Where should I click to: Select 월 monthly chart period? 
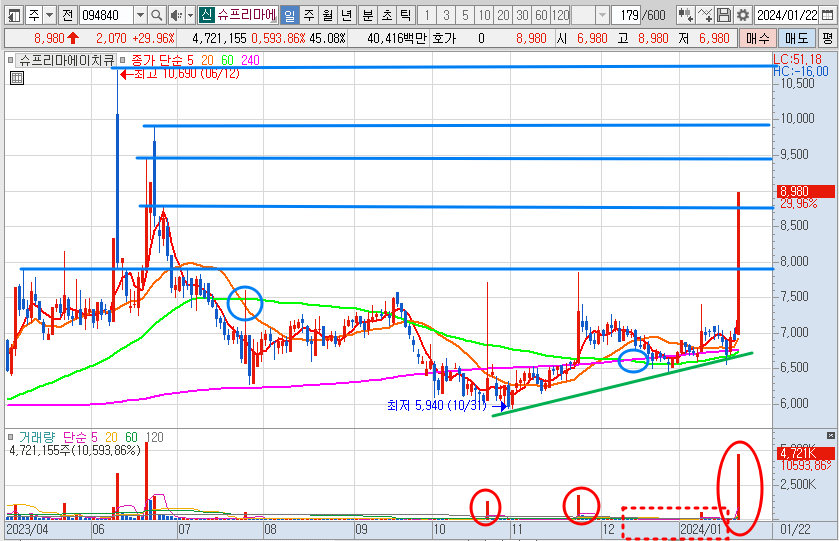coord(327,15)
